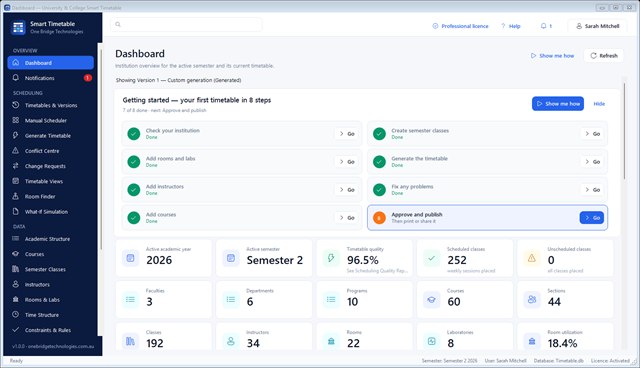
Task: Click the Instructors person icon
Action: tap(16, 284)
